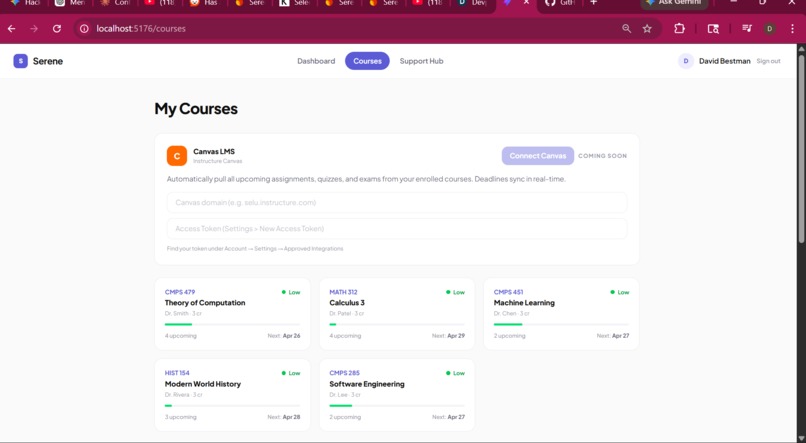Switch to the Has browser tab

(203, 3)
